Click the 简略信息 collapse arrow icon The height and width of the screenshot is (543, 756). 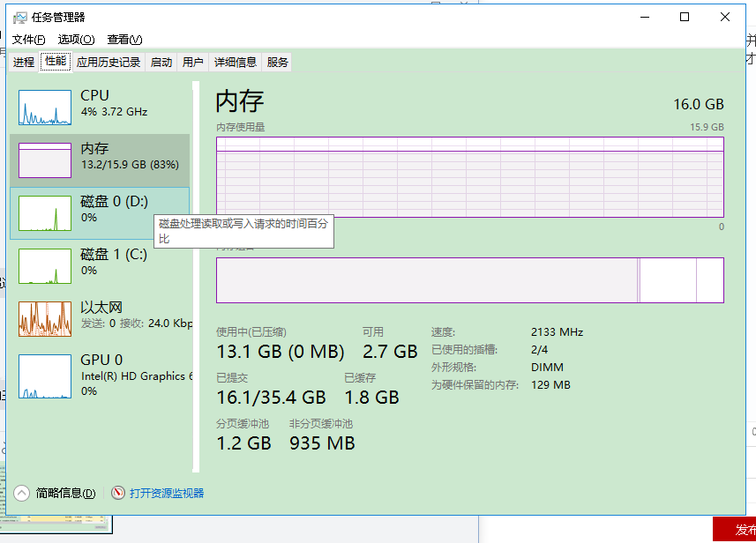[x=22, y=493]
